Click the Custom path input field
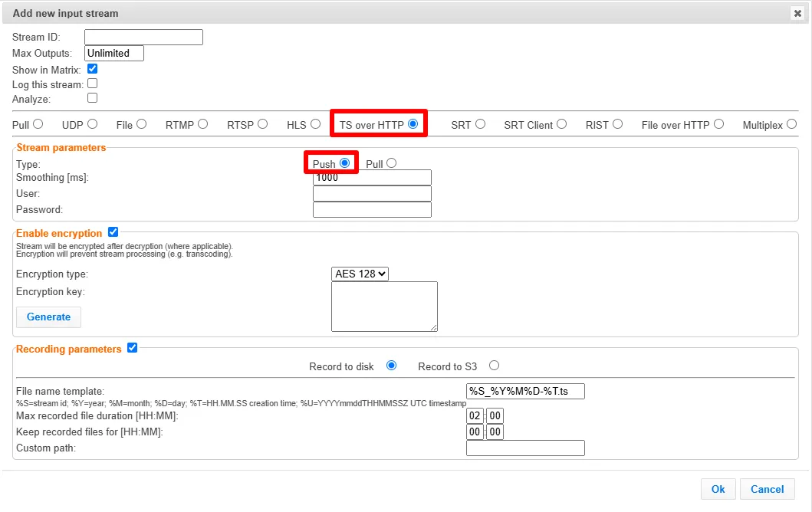Image resolution: width=812 pixels, height=512 pixels. 526,448
